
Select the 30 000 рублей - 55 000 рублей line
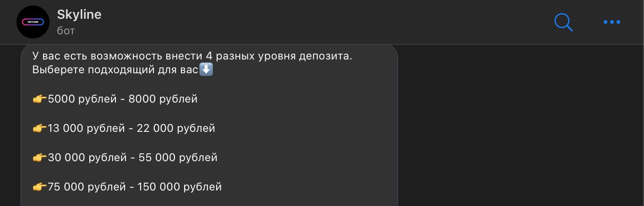(125, 157)
